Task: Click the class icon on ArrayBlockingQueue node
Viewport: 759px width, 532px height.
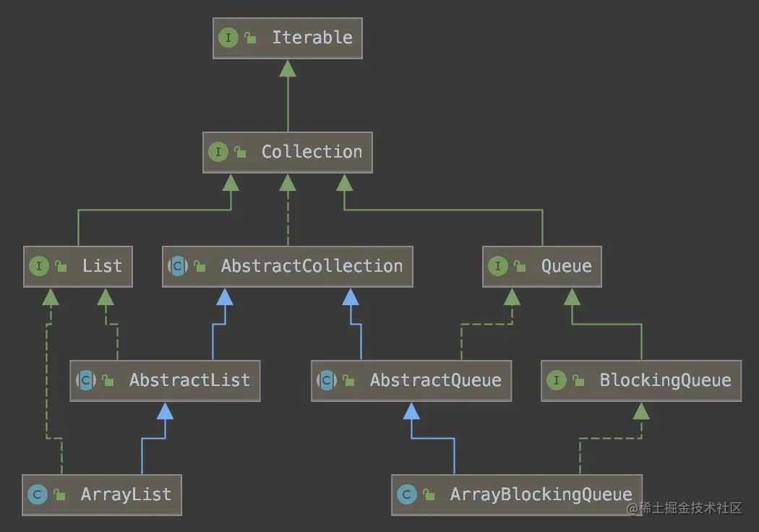Action: click(406, 494)
